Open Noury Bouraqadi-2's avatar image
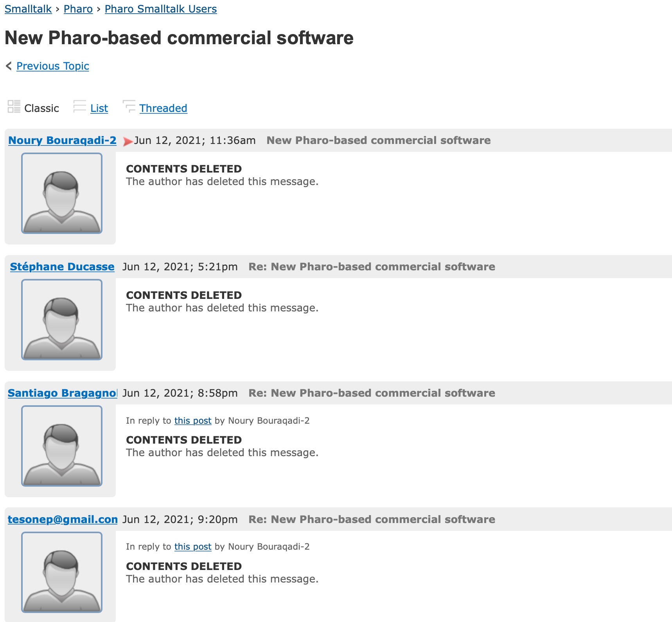The width and height of the screenshot is (672, 622). click(62, 193)
